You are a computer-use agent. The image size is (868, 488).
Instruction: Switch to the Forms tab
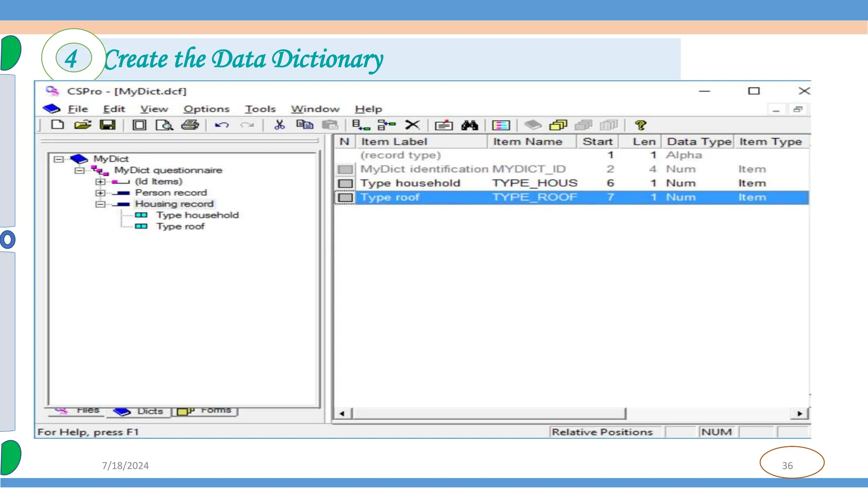click(204, 411)
